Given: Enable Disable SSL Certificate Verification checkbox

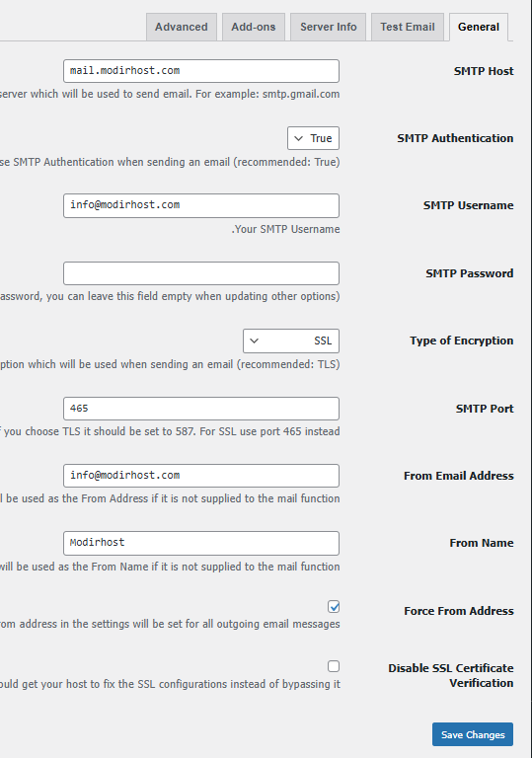Looking at the screenshot, I should [334, 666].
